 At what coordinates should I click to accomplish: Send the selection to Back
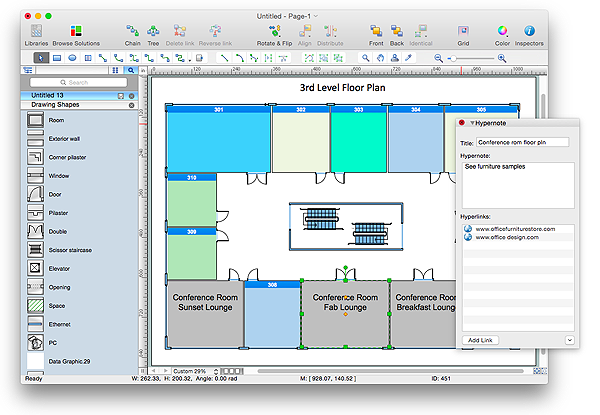(397, 31)
